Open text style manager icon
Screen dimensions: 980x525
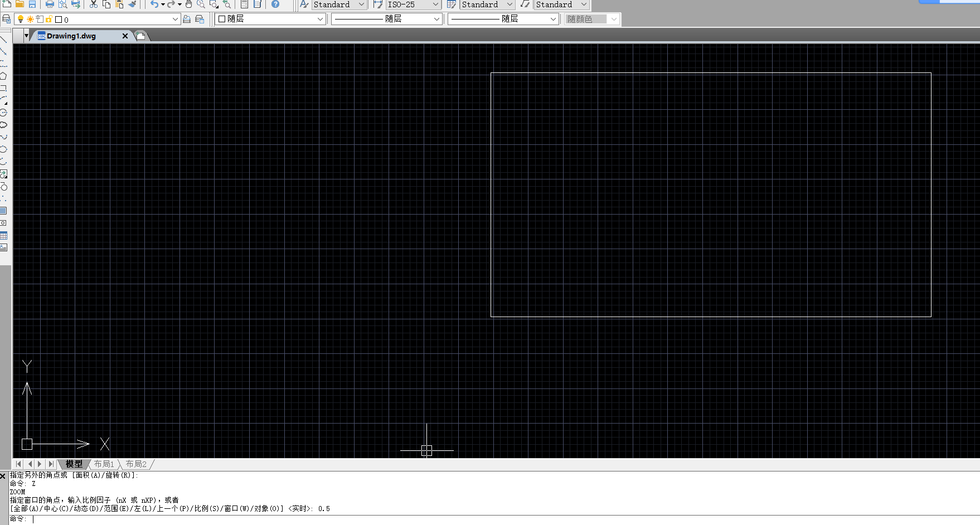point(304,4)
